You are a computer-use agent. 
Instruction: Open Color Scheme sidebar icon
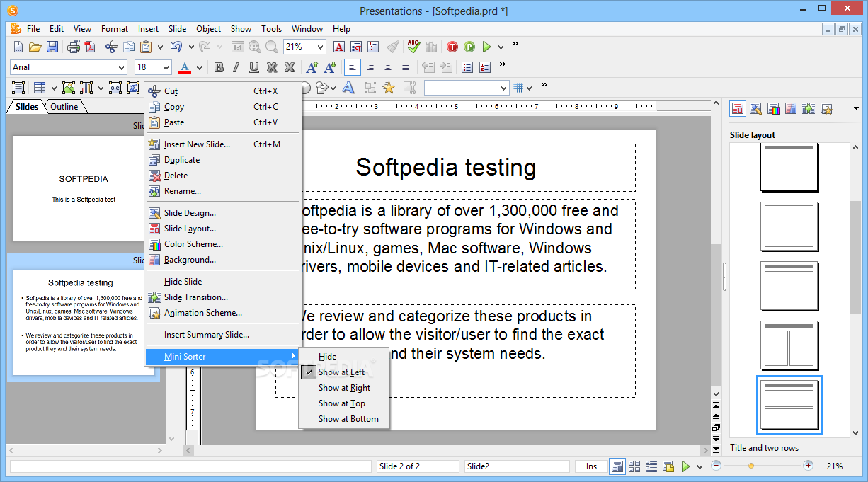(773, 108)
